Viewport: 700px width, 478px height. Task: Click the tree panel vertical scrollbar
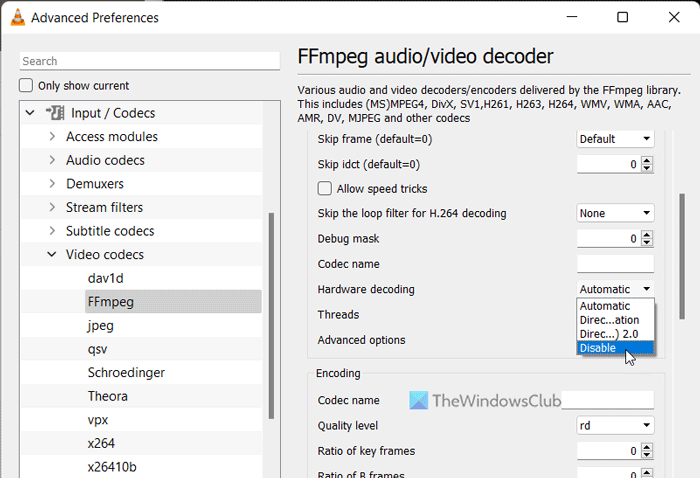(271, 315)
